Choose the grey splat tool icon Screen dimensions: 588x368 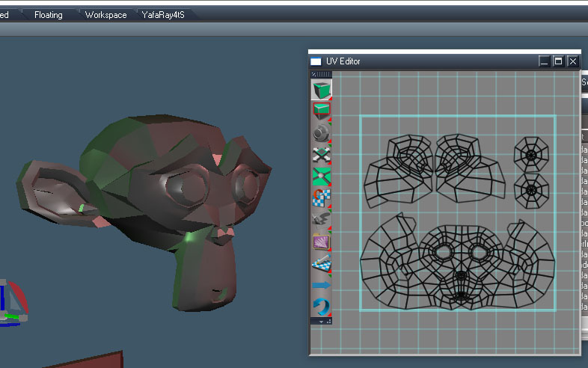[322, 220]
